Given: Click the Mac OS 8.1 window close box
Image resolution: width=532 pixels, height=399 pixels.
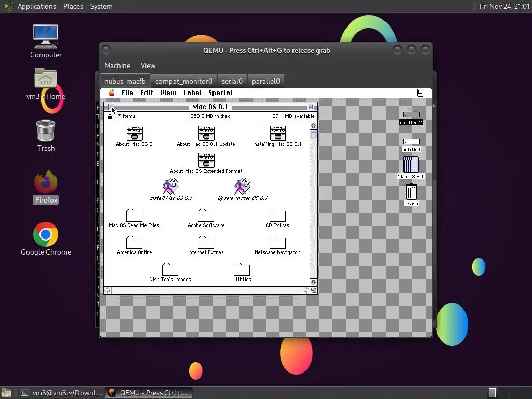Looking at the screenshot, I should coord(110,107).
